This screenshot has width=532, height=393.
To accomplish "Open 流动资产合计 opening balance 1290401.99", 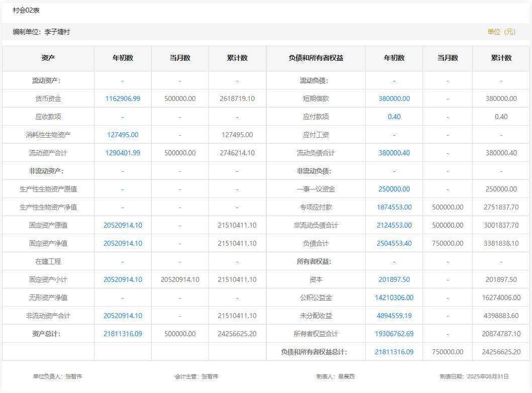I will coord(123,153).
